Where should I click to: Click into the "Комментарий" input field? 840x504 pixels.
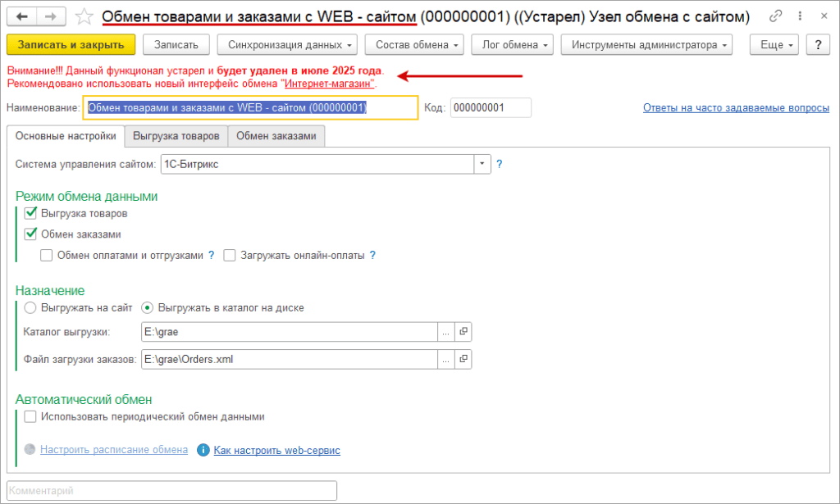tap(172, 490)
